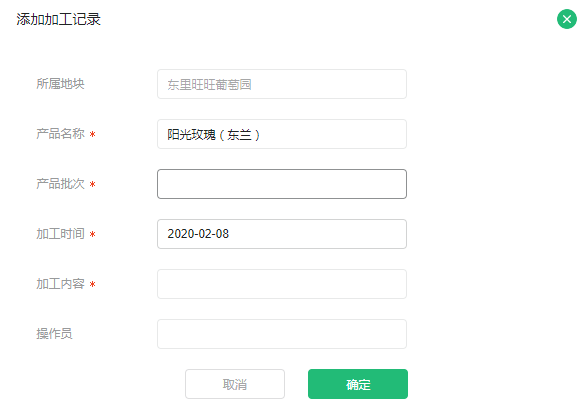Click the red asterisk beside 产品批次
The width and height of the screenshot is (587, 409).
point(92,184)
